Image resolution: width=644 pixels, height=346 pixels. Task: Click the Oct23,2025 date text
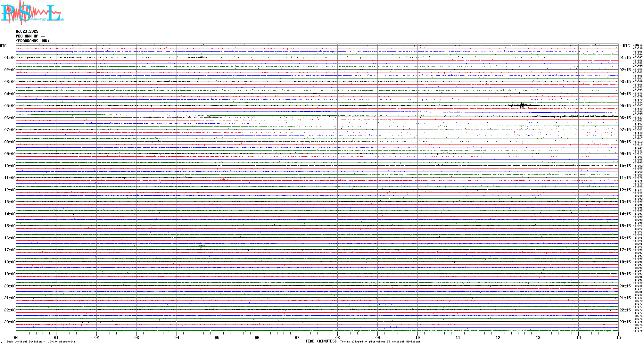point(27,31)
